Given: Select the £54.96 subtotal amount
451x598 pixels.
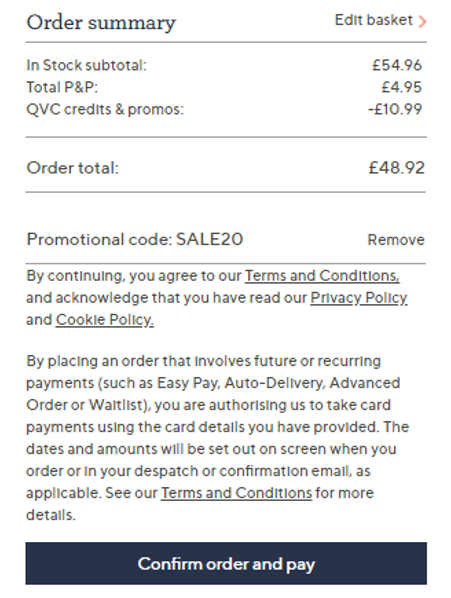Looking at the screenshot, I should click(397, 65).
